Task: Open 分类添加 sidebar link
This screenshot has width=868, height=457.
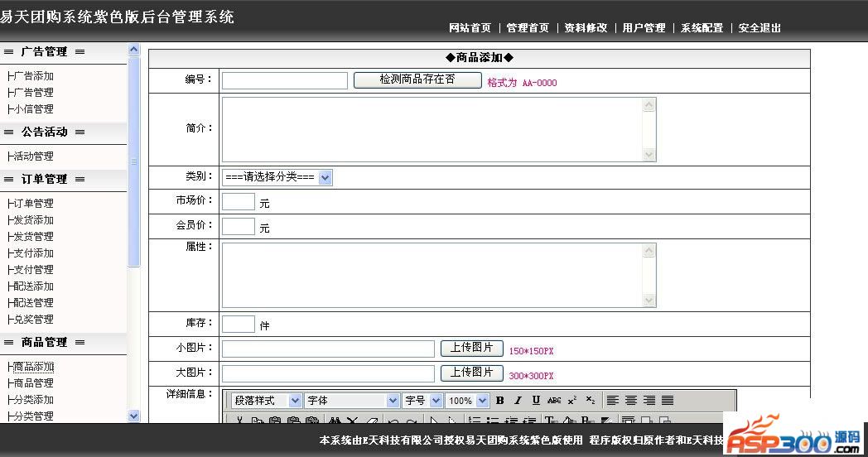Action: tap(33, 399)
